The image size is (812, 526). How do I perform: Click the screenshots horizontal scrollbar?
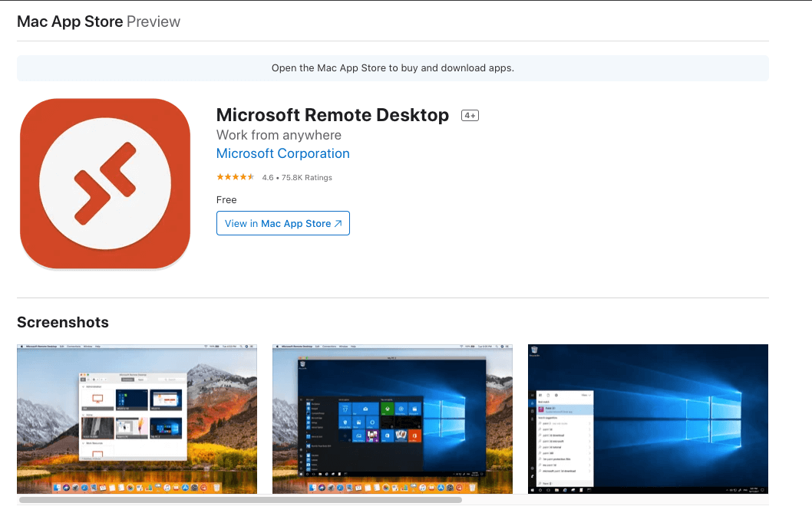240,500
